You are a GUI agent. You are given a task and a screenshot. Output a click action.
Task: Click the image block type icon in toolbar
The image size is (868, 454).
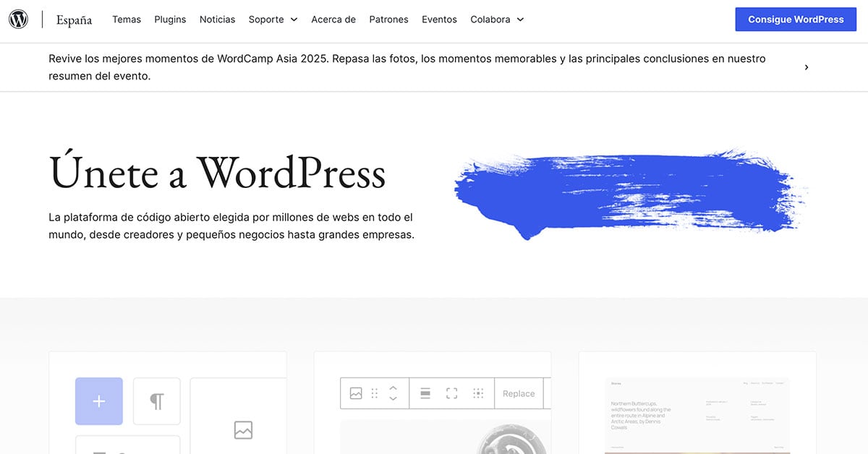click(356, 393)
